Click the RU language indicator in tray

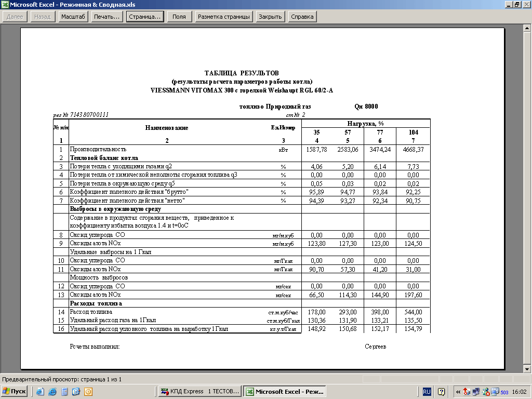[x=426, y=392]
